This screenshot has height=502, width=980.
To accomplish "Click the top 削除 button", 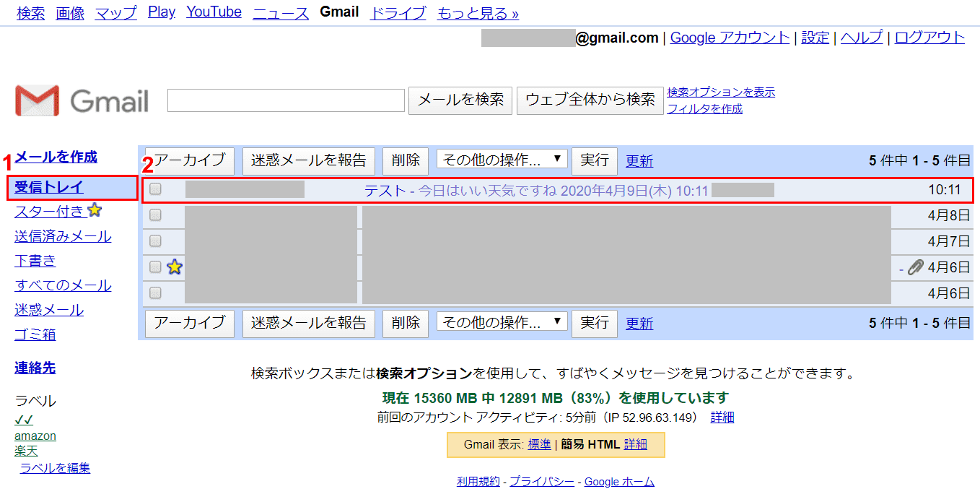I will coord(406,160).
